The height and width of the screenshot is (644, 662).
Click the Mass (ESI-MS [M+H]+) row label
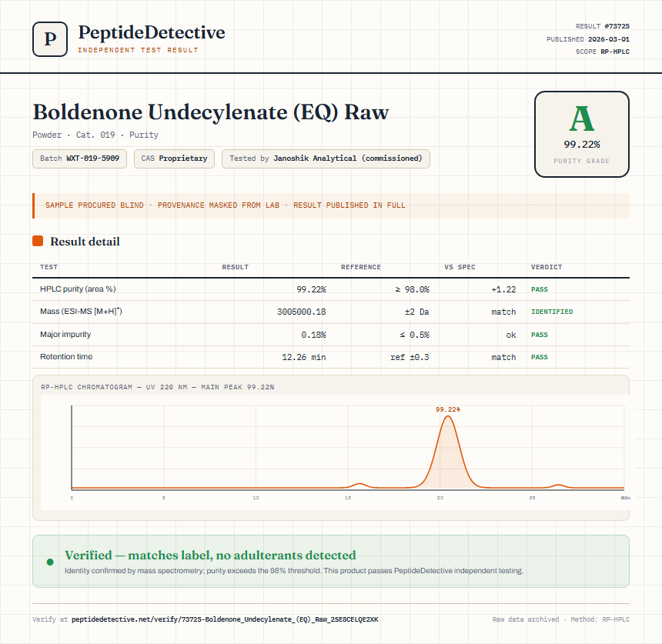click(x=81, y=311)
